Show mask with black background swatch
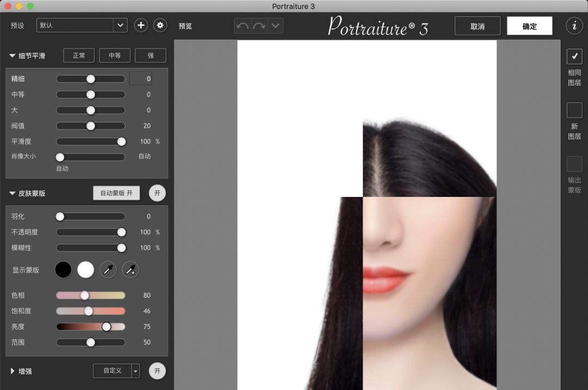Viewport: 588px width, 390px height. point(63,270)
